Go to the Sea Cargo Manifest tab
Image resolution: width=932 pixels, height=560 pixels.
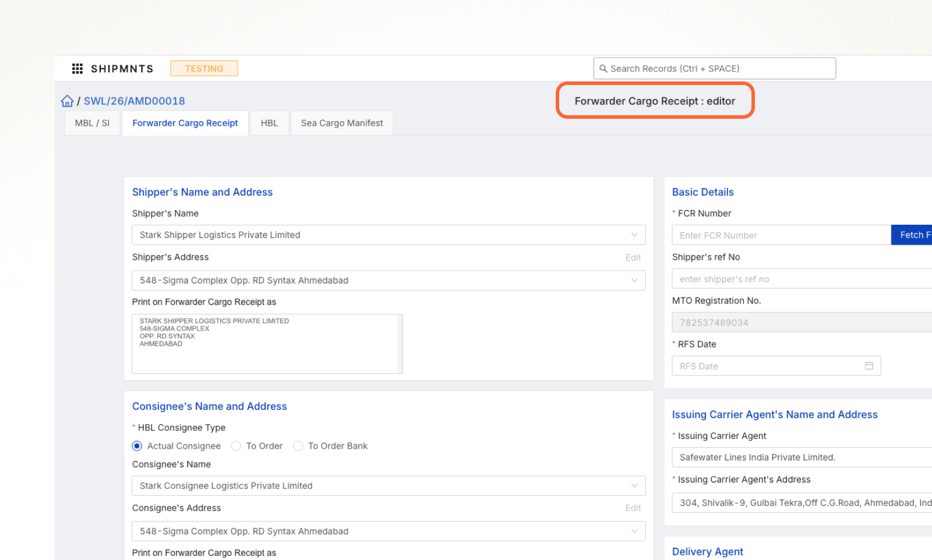[342, 123]
